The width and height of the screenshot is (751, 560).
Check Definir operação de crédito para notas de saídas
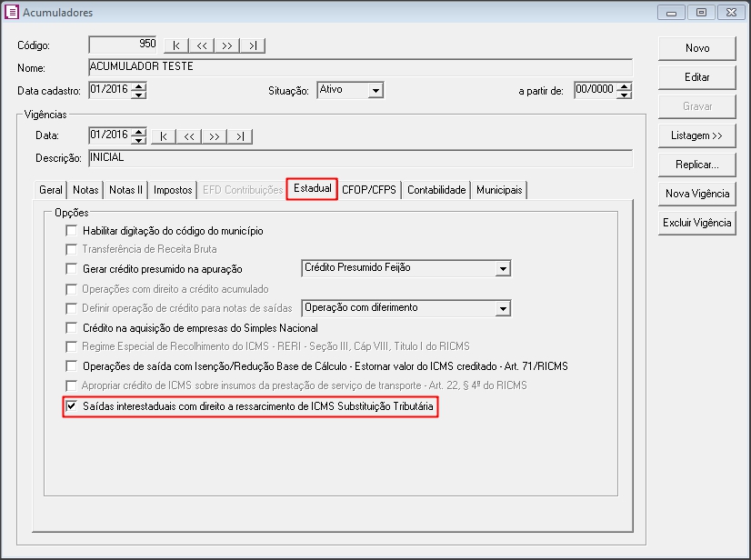click(x=71, y=308)
